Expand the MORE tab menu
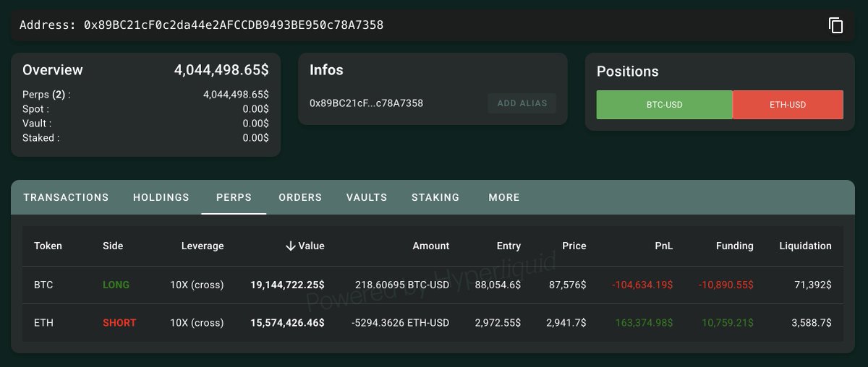Image resolution: width=868 pixels, height=367 pixels. (x=503, y=197)
